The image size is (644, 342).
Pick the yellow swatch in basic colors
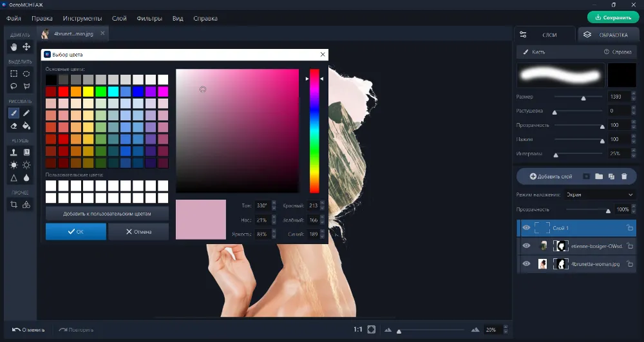[x=88, y=91]
